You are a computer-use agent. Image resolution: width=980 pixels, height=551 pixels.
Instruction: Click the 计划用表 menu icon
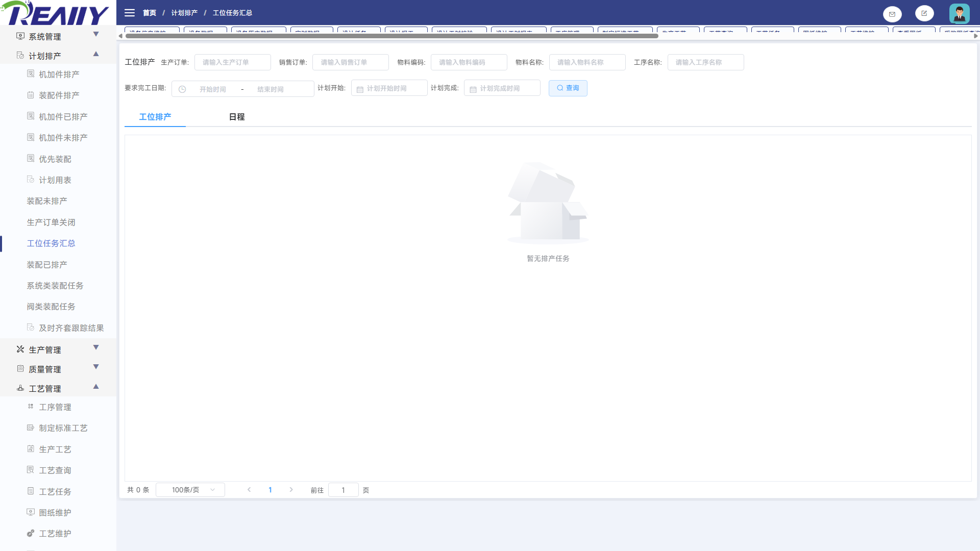31,180
